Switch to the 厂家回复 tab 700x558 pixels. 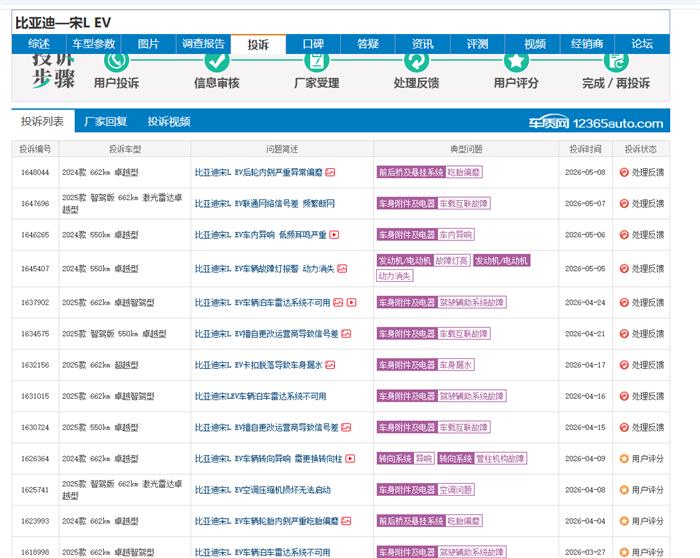[106, 121]
